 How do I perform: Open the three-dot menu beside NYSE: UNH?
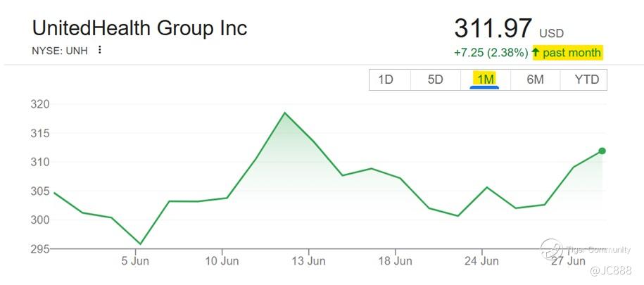[99, 50]
